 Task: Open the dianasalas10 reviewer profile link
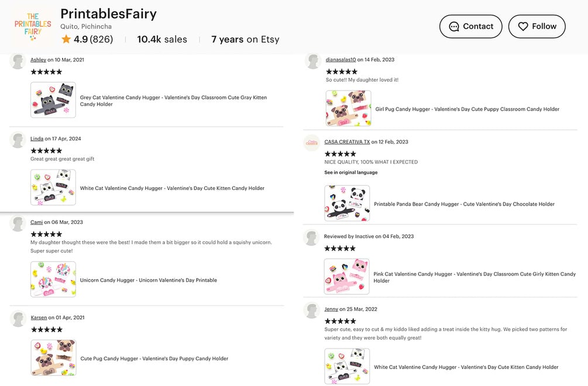pyautogui.click(x=341, y=60)
